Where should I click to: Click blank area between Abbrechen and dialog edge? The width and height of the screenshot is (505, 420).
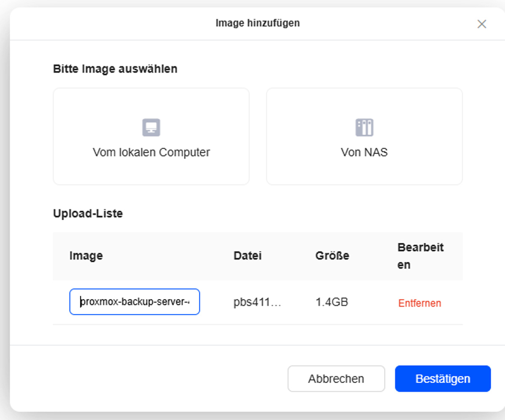pyautogui.click(x=147, y=379)
